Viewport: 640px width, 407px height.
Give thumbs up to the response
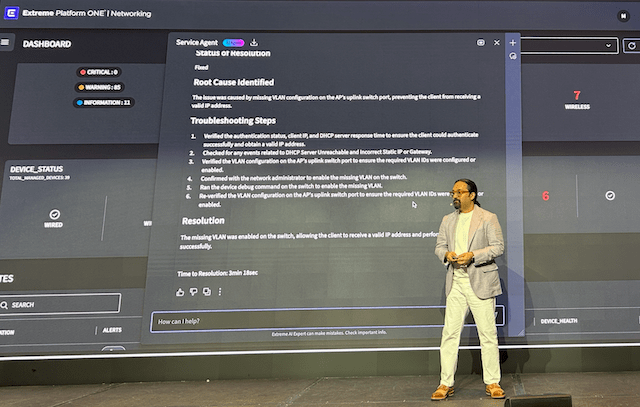click(x=180, y=292)
